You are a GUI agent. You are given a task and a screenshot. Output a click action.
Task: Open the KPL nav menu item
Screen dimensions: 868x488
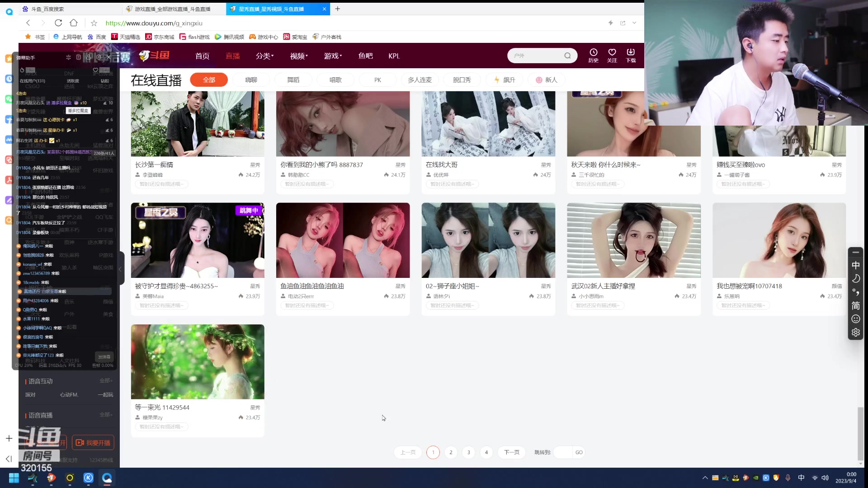click(x=394, y=56)
